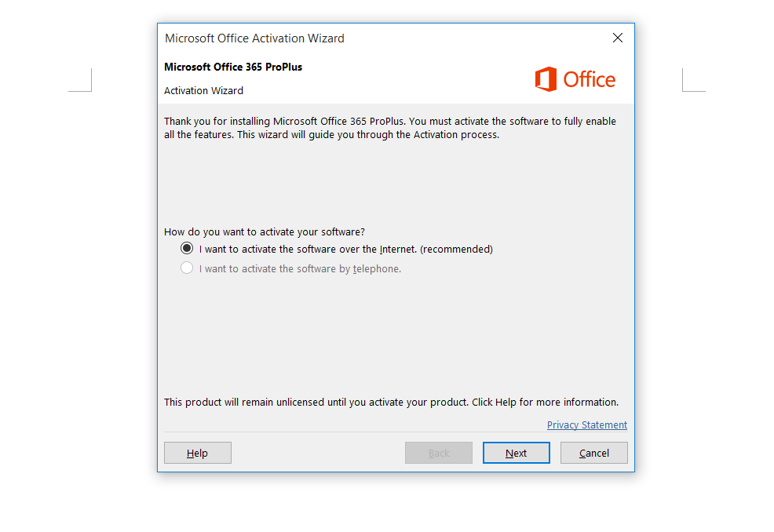774x532 pixels.
Task: Close the Activation Wizard with the X
Action: pyautogui.click(x=617, y=37)
